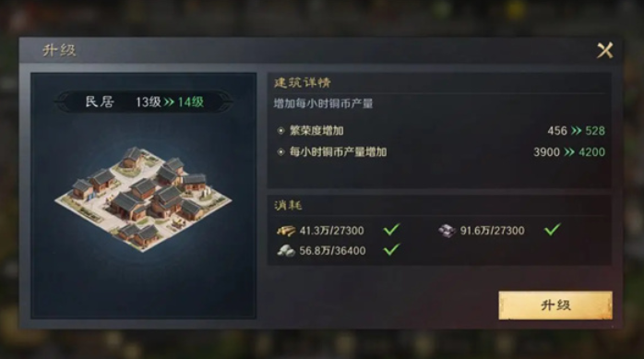Click the bullet icon before 每小时铜币产量增加
Image resolution: width=644 pixels, height=359 pixels.
[x=280, y=152]
